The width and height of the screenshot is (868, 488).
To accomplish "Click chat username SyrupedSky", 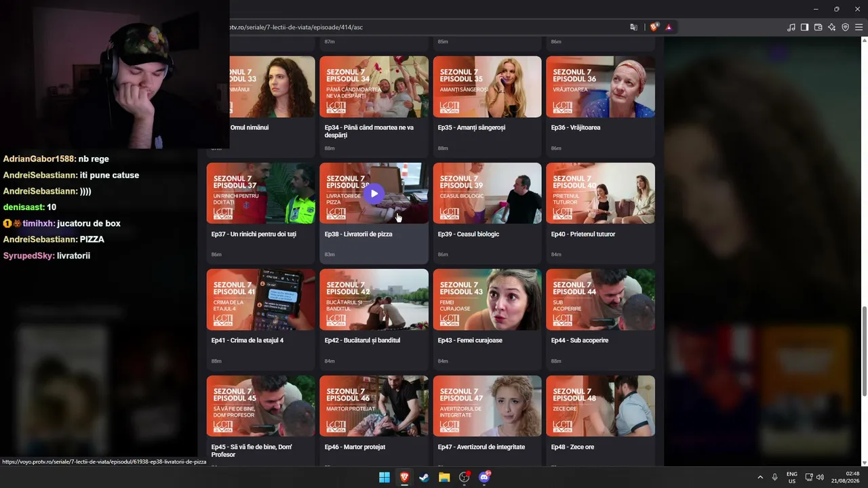I will (28, 256).
